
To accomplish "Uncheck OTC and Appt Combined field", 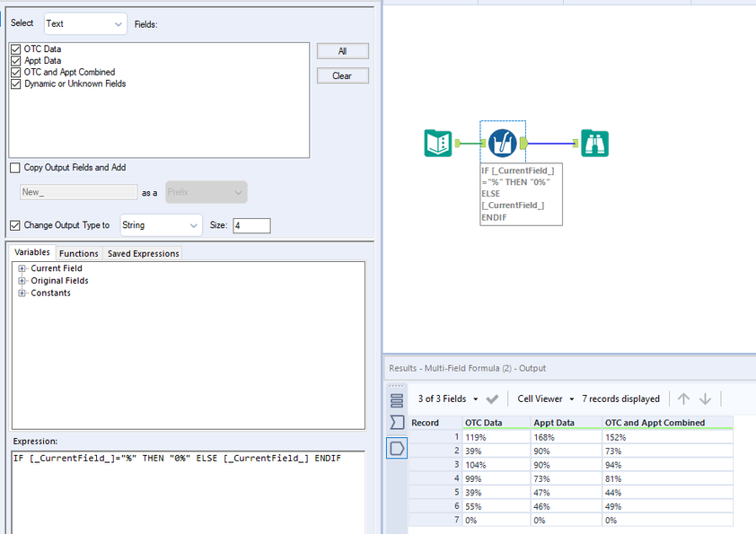I will click(16, 73).
